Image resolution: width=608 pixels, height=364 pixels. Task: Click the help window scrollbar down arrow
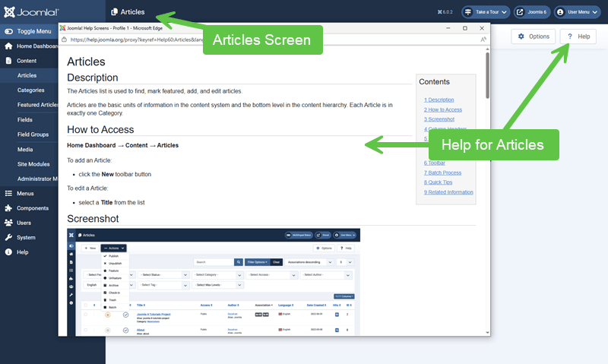487,333
